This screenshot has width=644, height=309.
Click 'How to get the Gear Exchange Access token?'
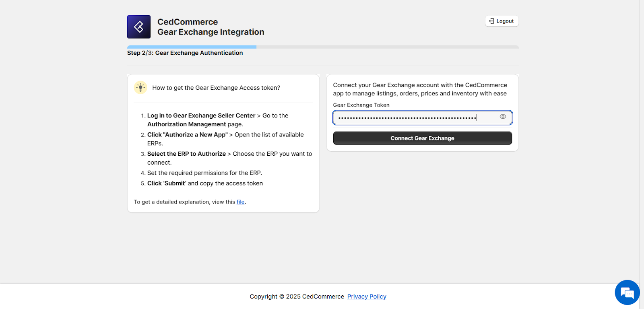pyautogui.click(x=216, y=88)
